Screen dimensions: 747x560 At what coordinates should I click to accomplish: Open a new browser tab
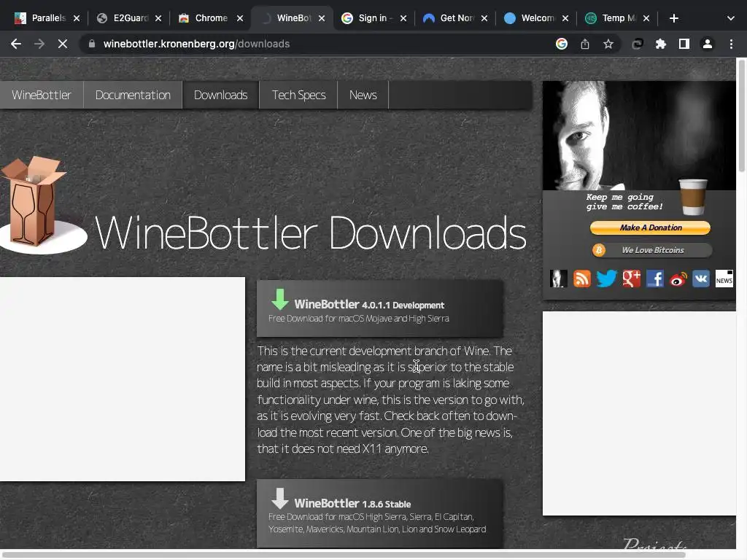[673, 18]
